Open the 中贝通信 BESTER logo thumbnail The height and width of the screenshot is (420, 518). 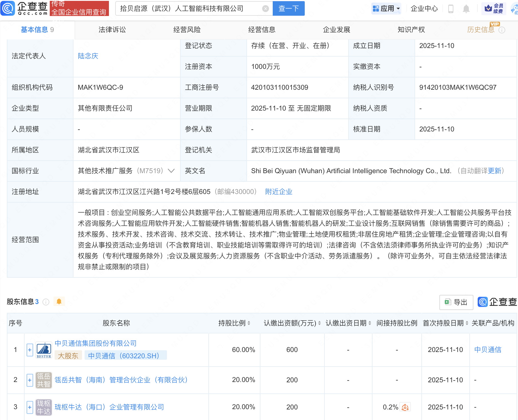[x=44, y=350]
